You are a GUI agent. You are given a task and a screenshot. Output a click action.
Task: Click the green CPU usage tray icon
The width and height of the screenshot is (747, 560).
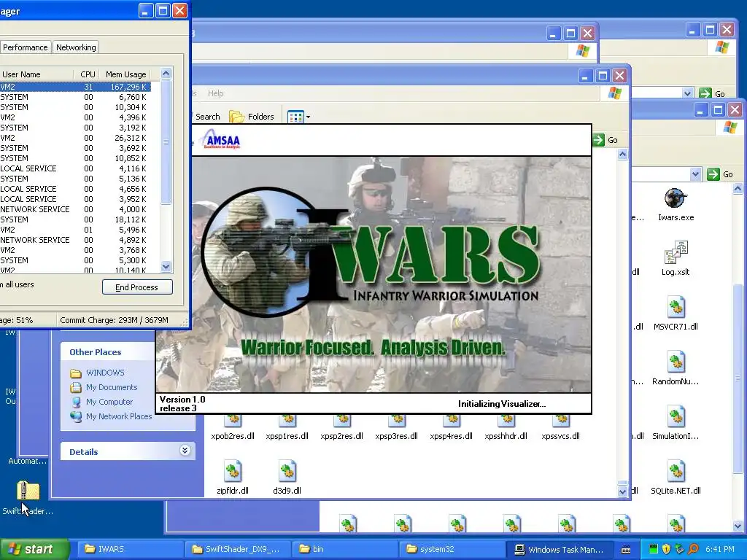653,549
